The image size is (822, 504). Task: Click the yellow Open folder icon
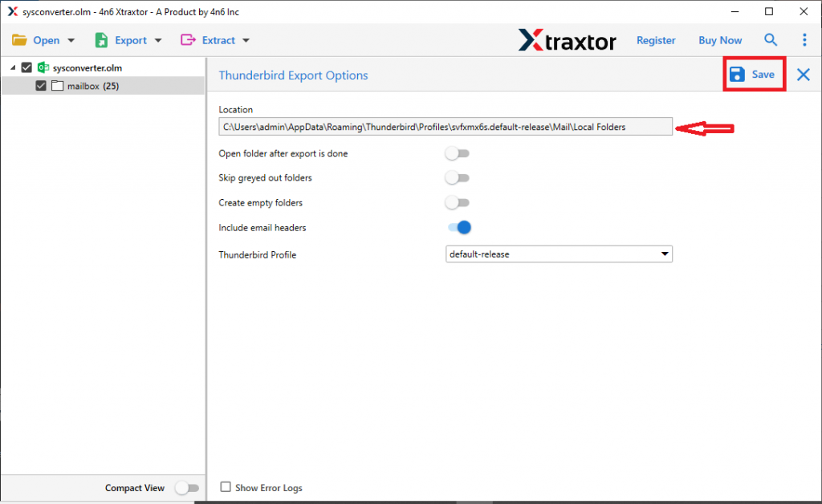coord(20,39)
